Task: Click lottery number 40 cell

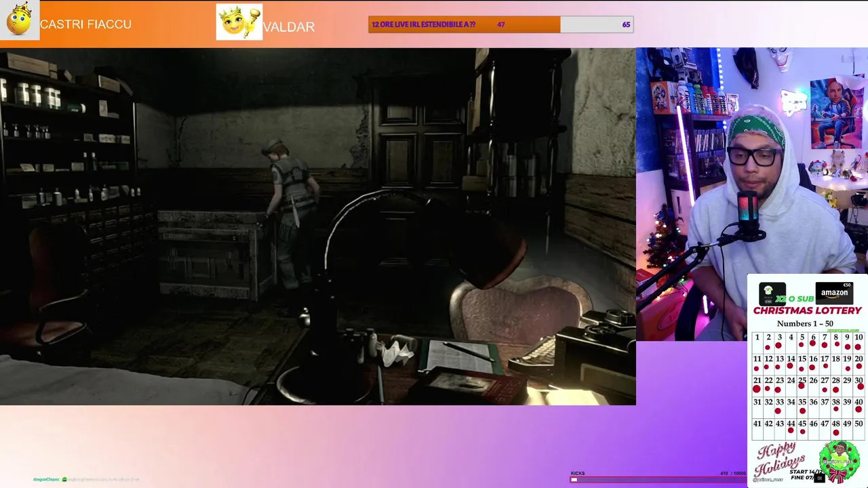Action: [859, 408]
